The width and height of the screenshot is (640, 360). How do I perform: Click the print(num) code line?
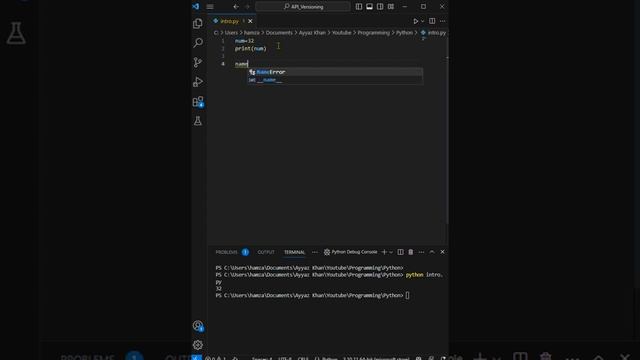(x=251, y=49)
